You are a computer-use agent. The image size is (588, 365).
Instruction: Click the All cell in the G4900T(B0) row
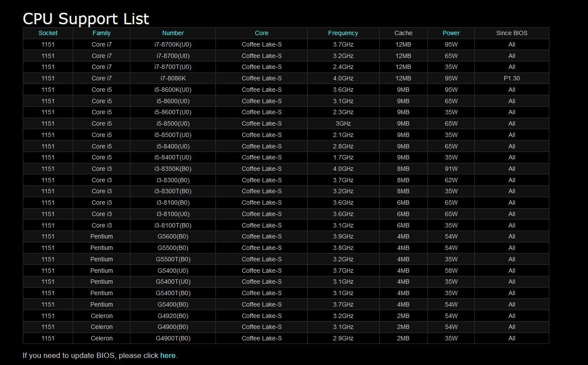[x=512, y=338]
